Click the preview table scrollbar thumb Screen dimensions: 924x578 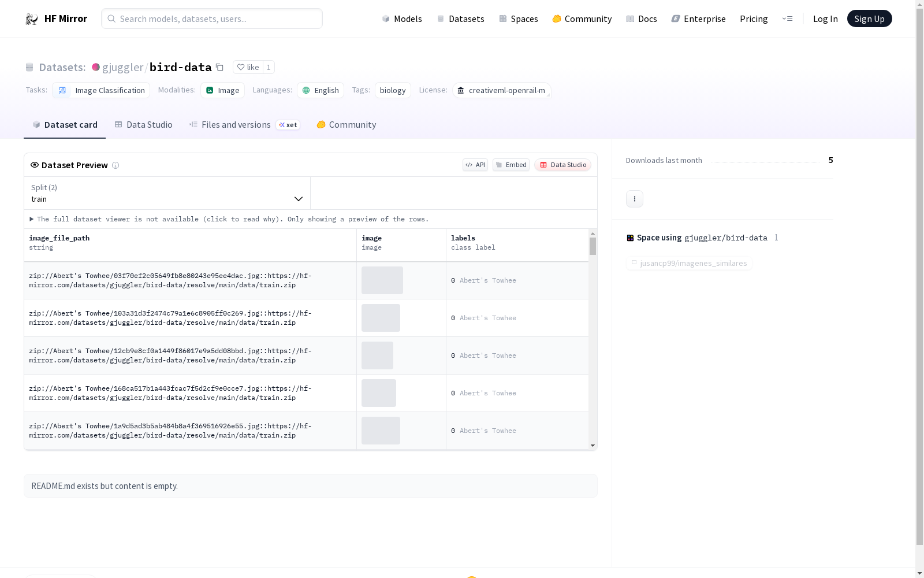click(593, 246)
